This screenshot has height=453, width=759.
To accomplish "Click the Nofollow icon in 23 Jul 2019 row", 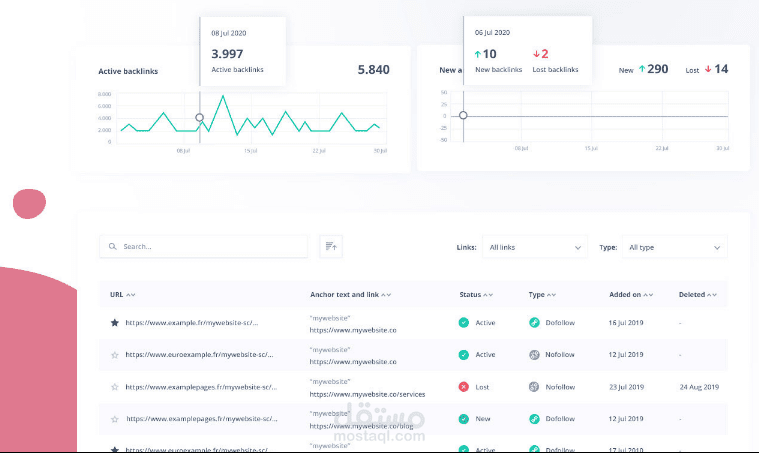I will click(x=534, y=387).
